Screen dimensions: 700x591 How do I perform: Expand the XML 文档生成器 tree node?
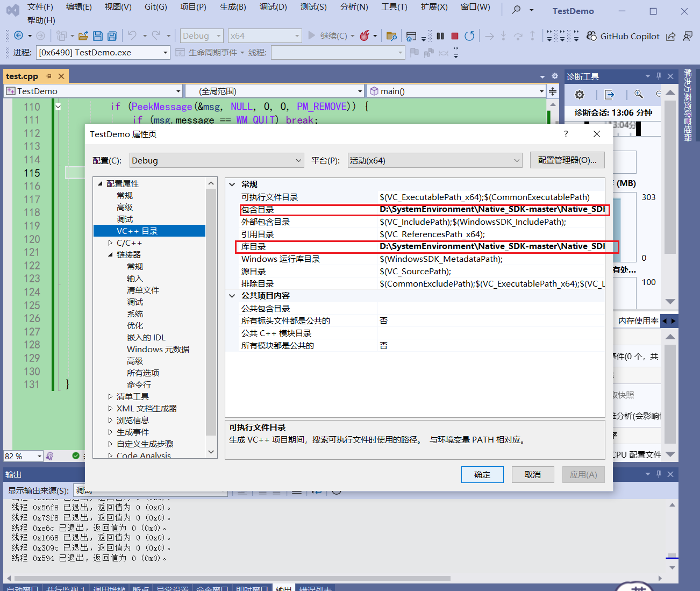point(110,409)
